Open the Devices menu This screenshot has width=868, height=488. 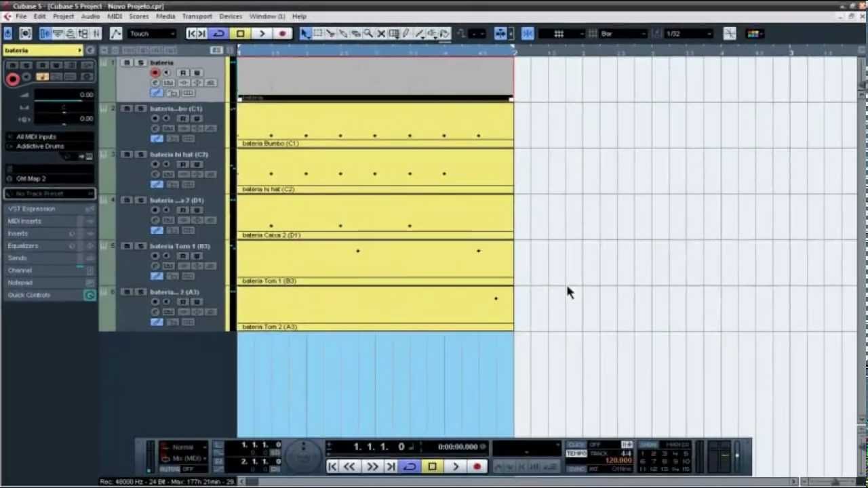[231, 16]
